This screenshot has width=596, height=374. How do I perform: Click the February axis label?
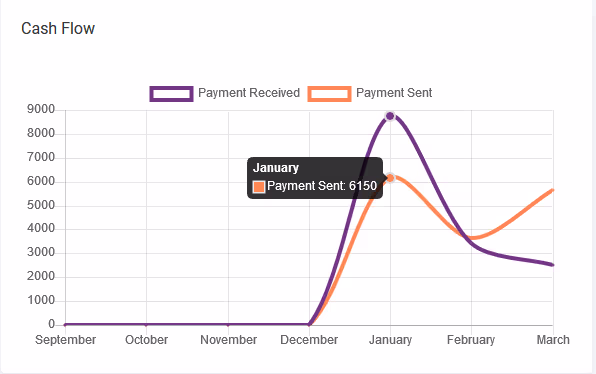[x=471, y=339]
